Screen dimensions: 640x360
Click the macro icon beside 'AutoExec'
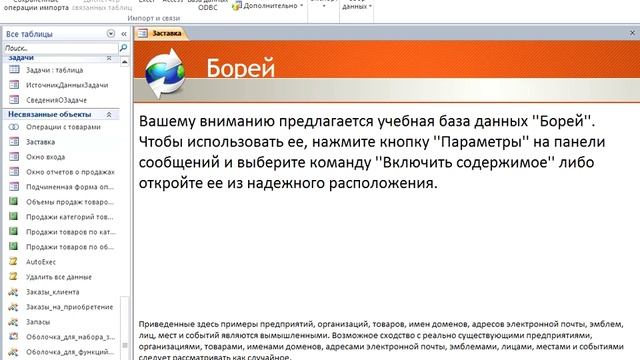(13, 262)
